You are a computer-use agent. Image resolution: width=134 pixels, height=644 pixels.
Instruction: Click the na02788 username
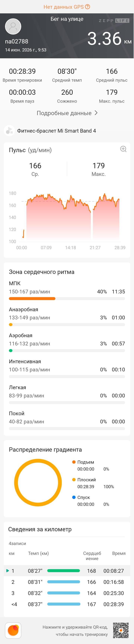pyautogui.click(x=17, y=41)
